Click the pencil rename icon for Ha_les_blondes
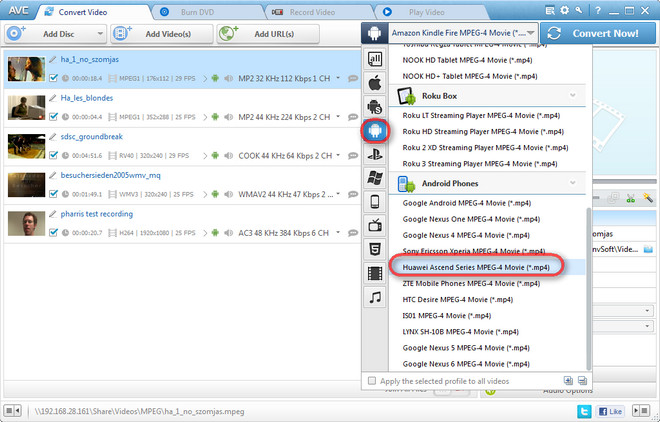This screenshot has height=422, width=660. pyautogui.click(x=53, y=98)
